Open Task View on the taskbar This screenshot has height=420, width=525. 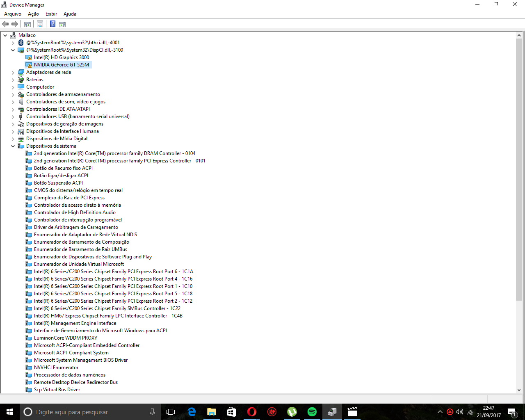171,412
